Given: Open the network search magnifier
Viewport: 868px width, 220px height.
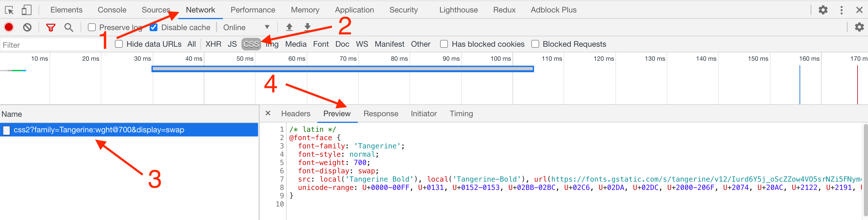Looking at the screenshot, I should 69,27.
